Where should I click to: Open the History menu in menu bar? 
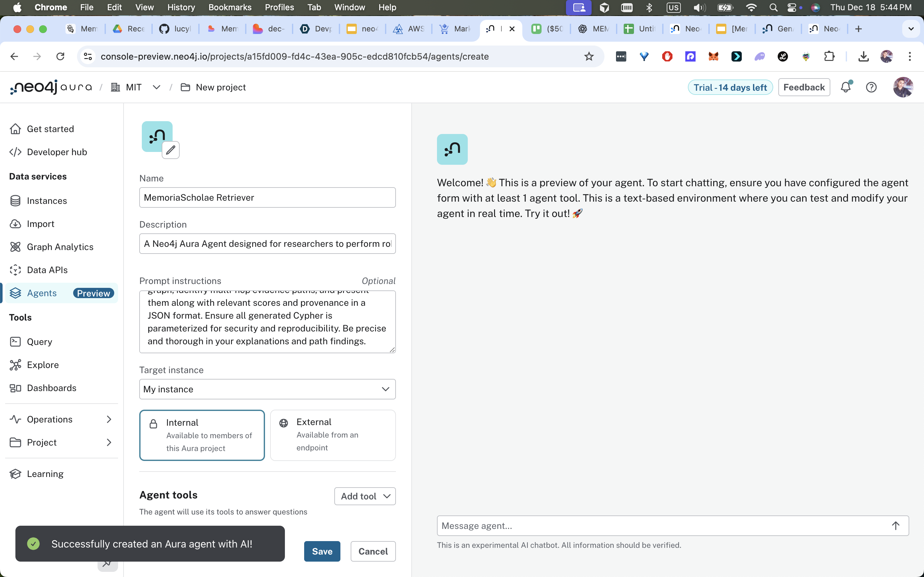pyautogui.click(x=181, y=7)
